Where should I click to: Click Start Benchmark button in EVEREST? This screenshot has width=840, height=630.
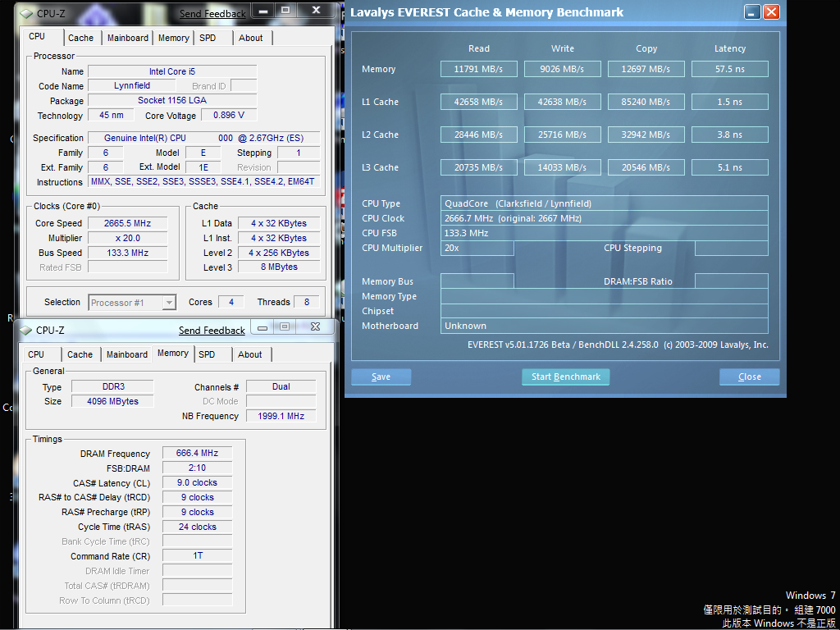(x=566, y=377)
